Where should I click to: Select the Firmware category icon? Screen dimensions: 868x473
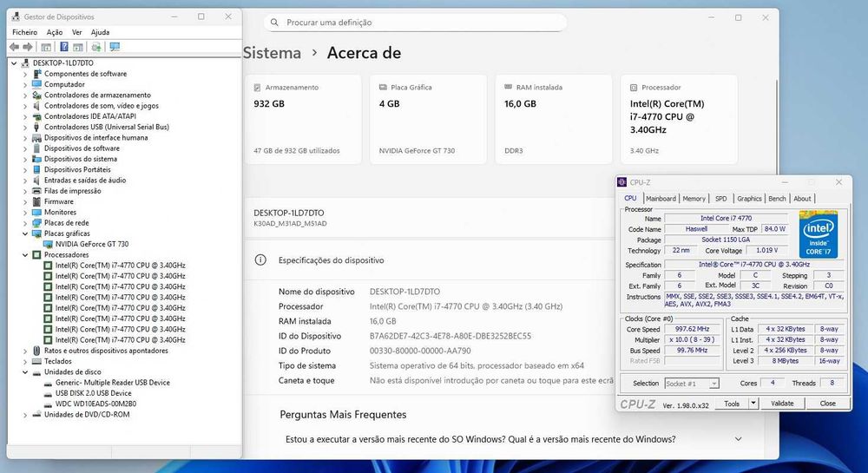pos(37,201)
